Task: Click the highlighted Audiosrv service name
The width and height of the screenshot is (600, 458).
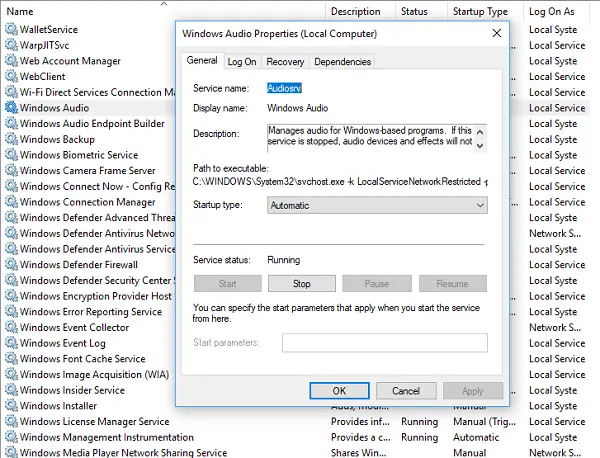Action: [284, 88]
